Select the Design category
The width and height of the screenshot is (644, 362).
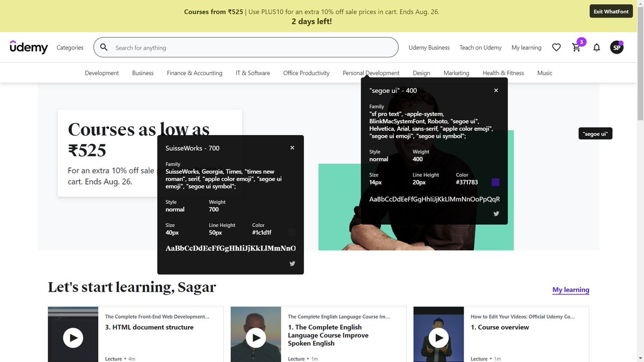pos(421,73)
